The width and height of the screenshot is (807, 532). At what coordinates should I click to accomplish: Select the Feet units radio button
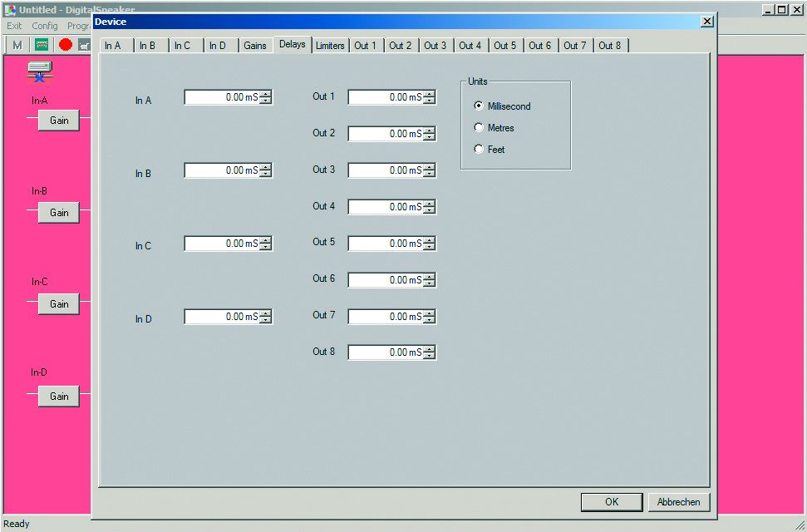pyautogui.click(x=479, y=149)
